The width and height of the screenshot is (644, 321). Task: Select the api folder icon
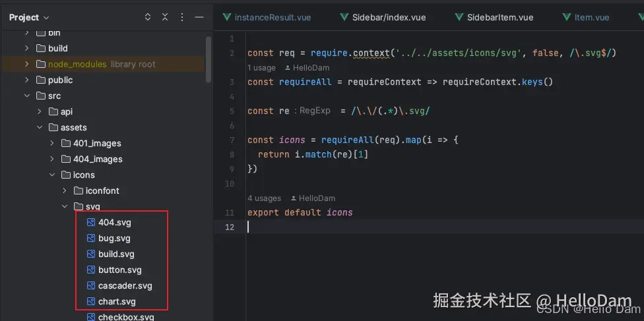tap(53, 111)
